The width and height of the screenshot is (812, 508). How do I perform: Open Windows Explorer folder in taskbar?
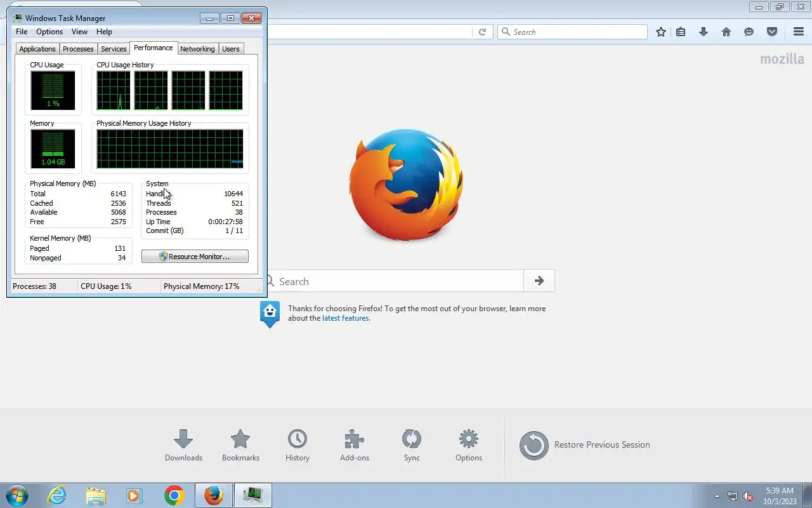point(96,495)
